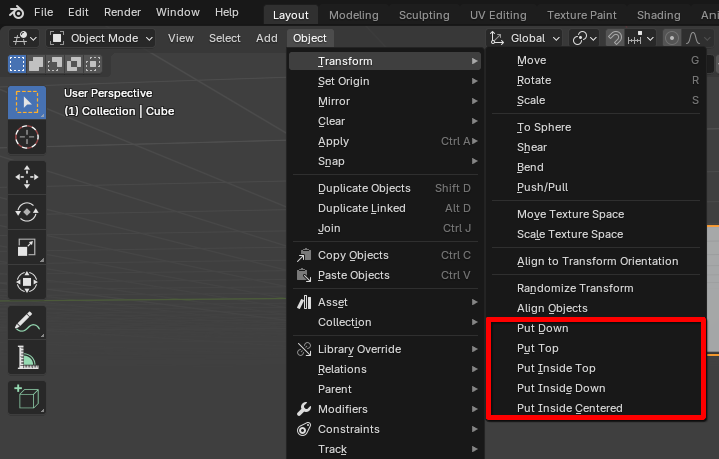
Task: Open the Object Mode dropdown
Action: [x=100, y=38]
